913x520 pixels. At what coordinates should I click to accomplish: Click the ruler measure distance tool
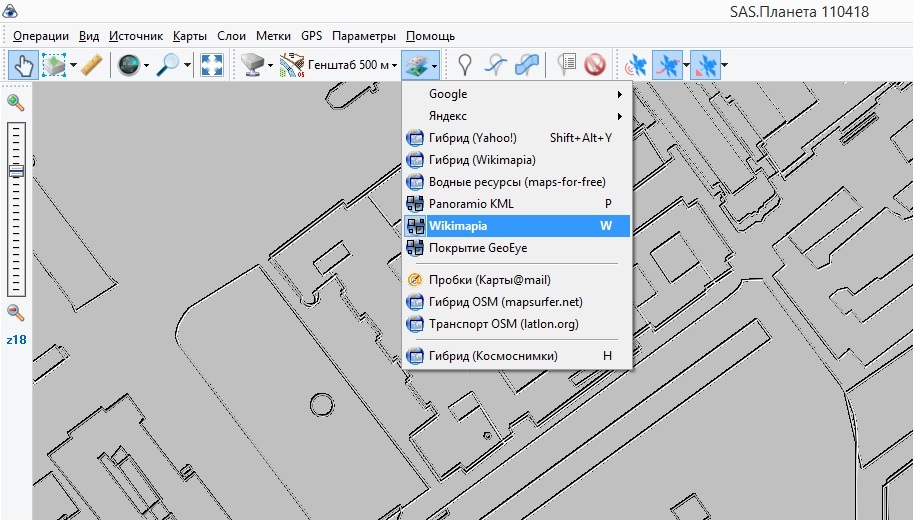tap(91, 65)
